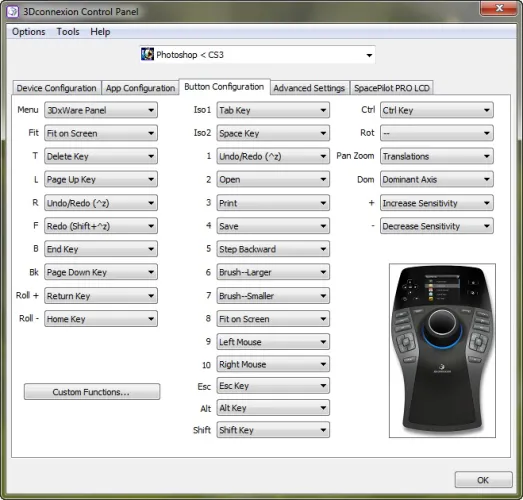Open the Increase Sensitivity dropdown
The width and height of the screenshot is (523, 500).
click(x=437, y=203)
